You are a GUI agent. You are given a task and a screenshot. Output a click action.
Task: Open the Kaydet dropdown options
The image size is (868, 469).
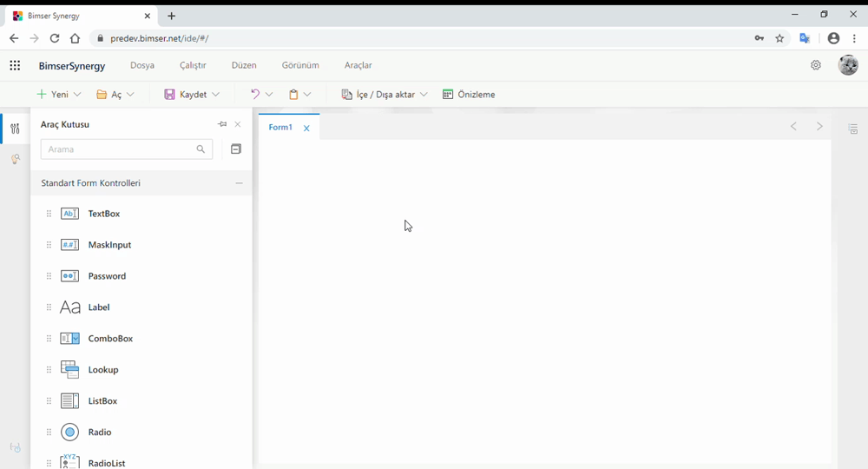[x=216, y=95]
